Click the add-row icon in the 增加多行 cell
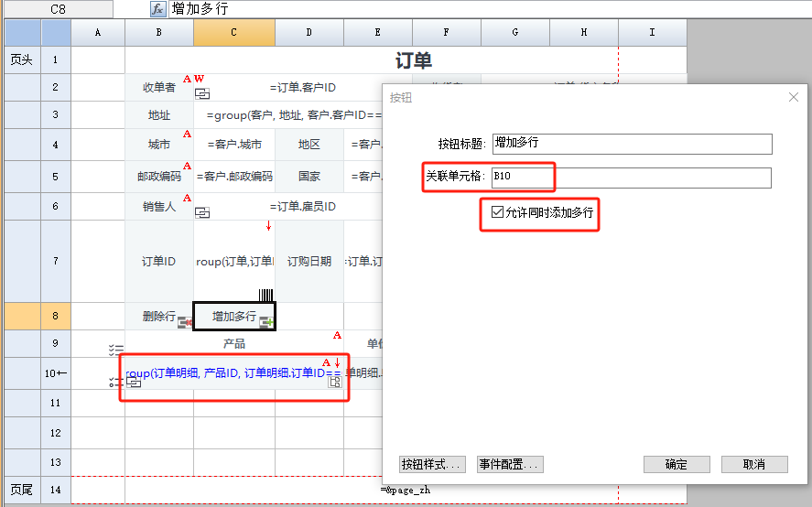The height and width of the screenshot is (507, 812). point(266,321)
